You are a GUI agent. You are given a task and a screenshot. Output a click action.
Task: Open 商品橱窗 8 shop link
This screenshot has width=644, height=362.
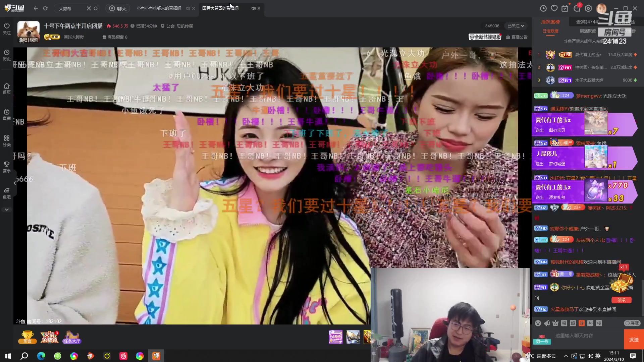tap(115, 37)
